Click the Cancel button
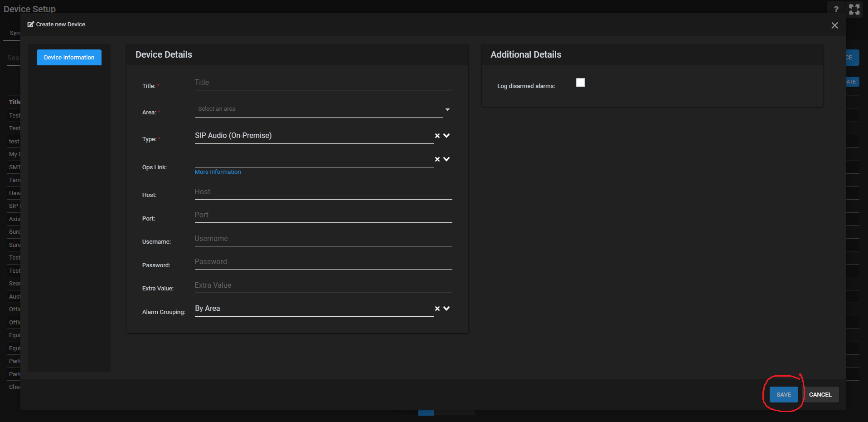This screenshot has height=422, width=868. 820,395
